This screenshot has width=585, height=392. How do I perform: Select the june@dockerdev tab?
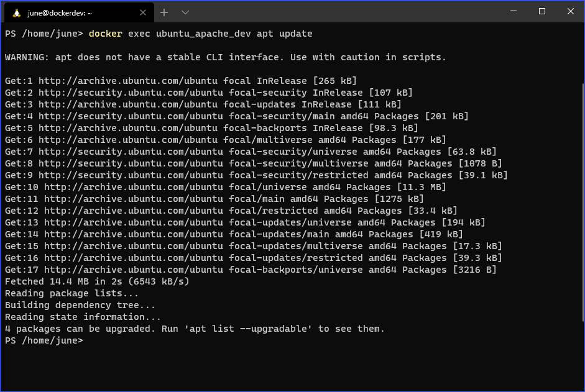(x=79, y=12)
